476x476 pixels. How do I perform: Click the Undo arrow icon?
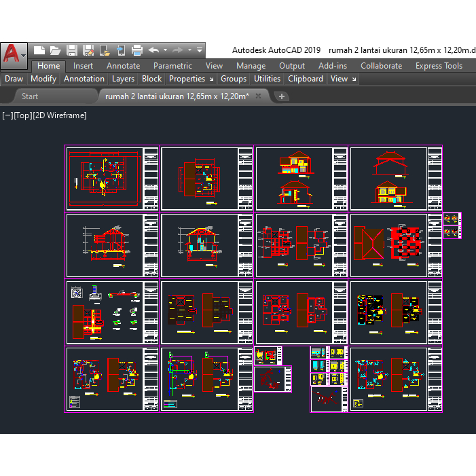pos(154,50)
